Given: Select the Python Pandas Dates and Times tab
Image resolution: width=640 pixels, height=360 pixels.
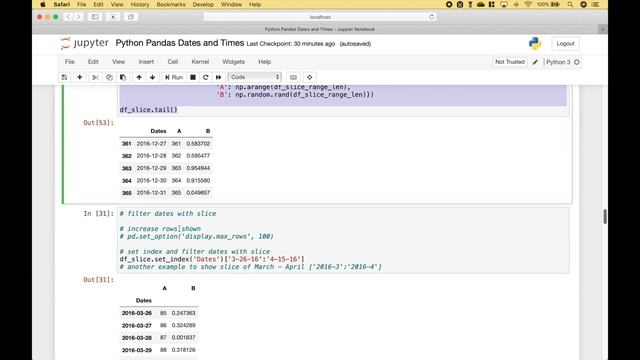Looking at the screenshot, I should coord(320,29).
